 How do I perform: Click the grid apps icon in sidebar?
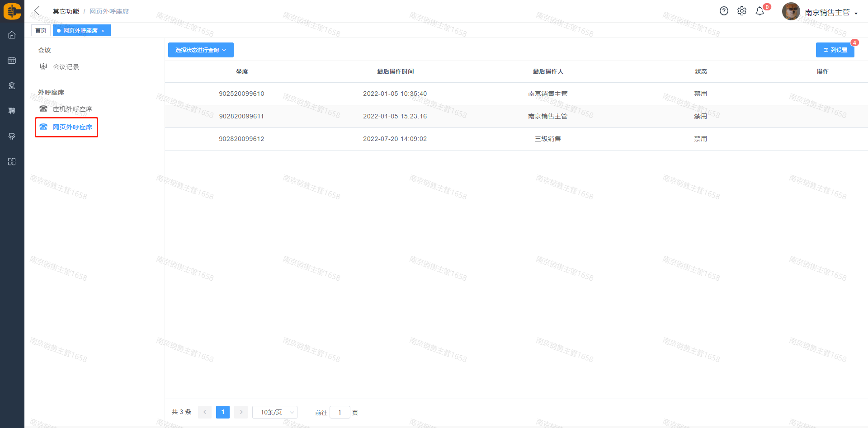point(12,162)
